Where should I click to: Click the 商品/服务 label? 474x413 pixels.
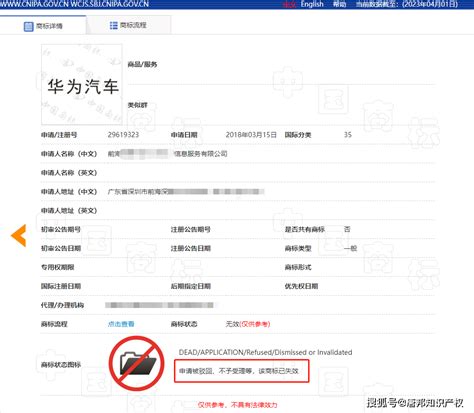tap(142, 64)
